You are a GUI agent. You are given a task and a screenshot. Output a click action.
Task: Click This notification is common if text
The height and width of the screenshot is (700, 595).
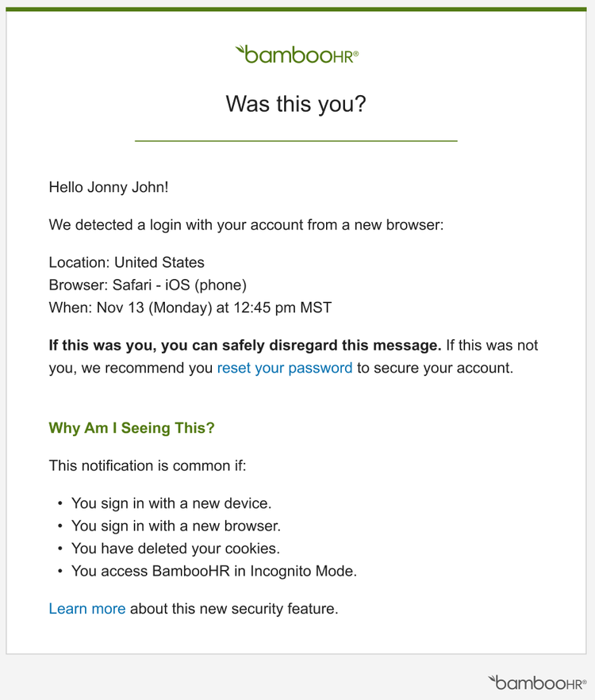(148, 465)
